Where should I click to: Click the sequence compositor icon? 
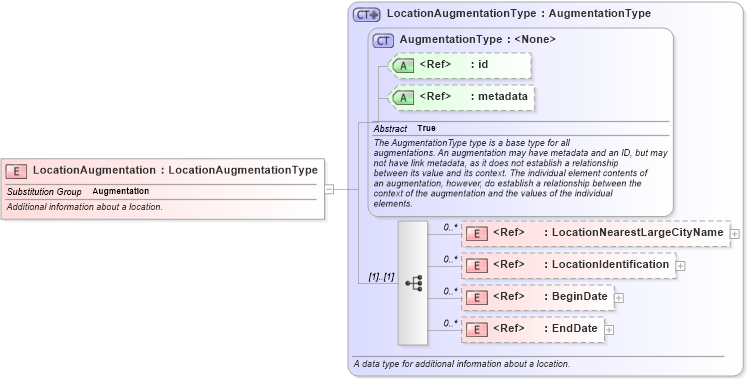click(x=413, y=283)
